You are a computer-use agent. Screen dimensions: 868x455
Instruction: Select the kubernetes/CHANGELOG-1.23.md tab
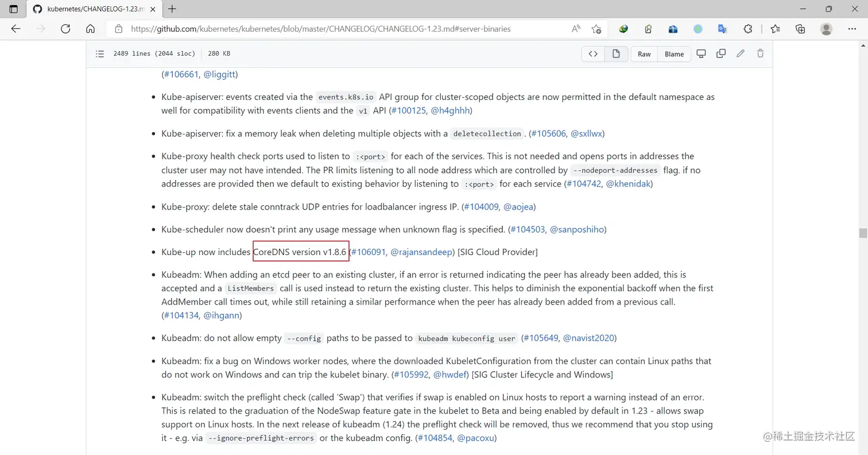coord(95,9)
